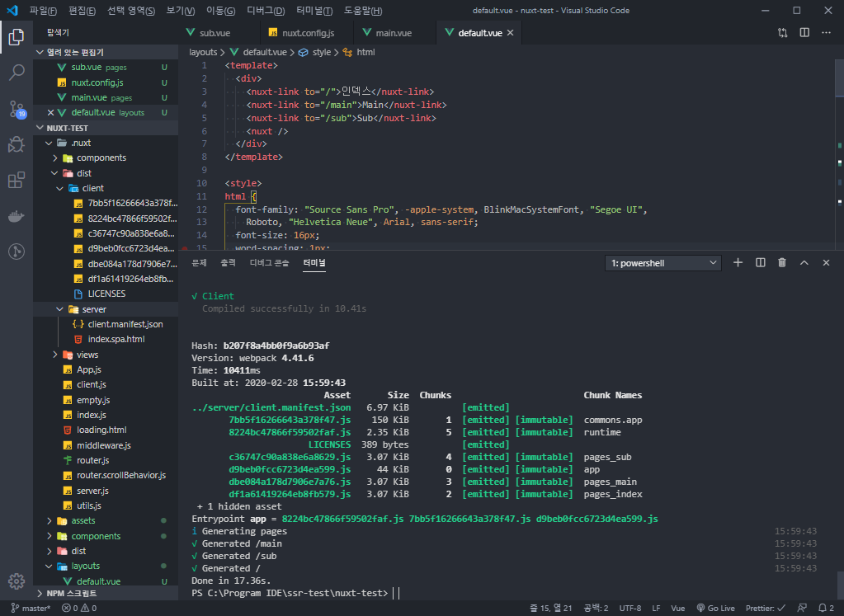Switch to the Problems (문제) panel tab
Image resolution: width=844 pixels, height=616 pixels.
pyautogui.click(x=199, y=262)
